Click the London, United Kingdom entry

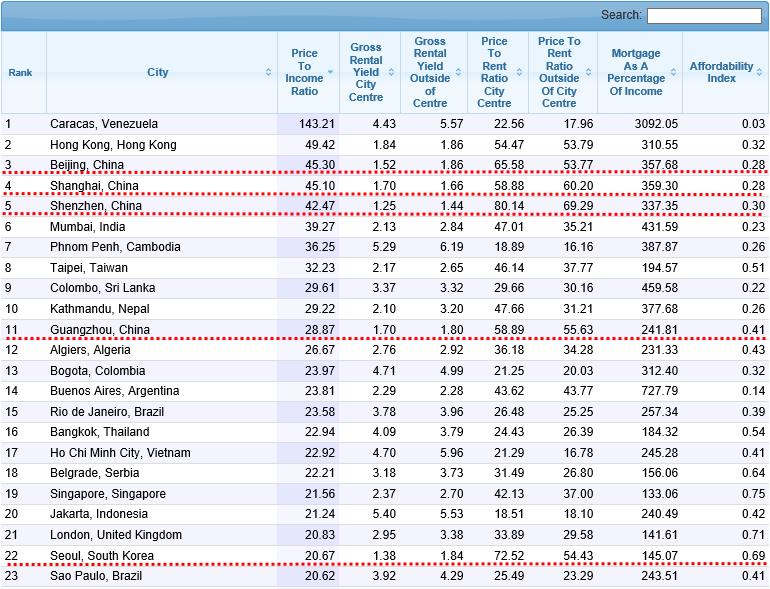116,535
